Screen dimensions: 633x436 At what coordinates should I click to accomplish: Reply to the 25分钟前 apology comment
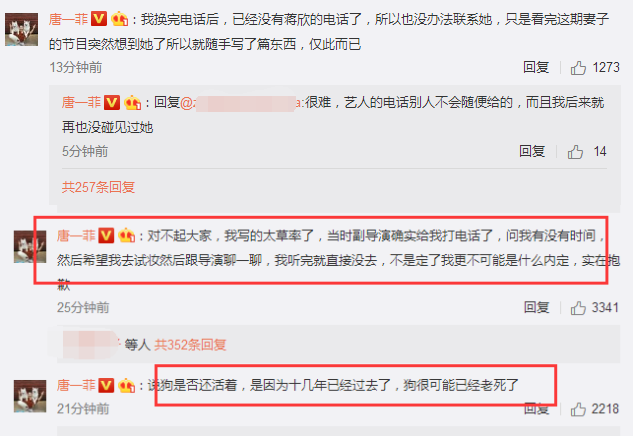coord(537,308)
